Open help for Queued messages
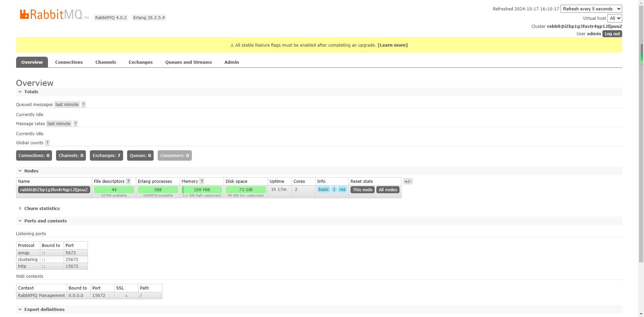The width and height of the screenshot is (644, 317). coord(84,105)
